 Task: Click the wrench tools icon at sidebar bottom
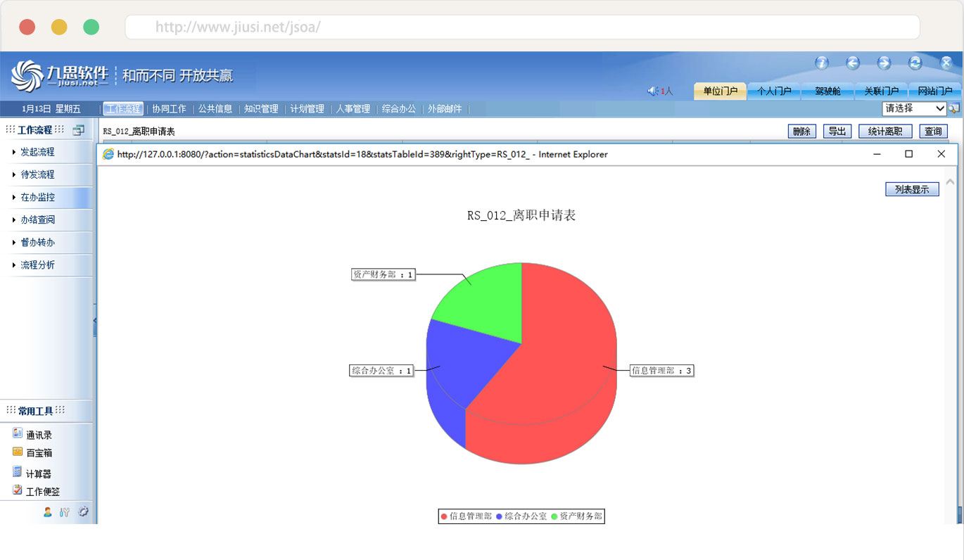pos(65,512)
